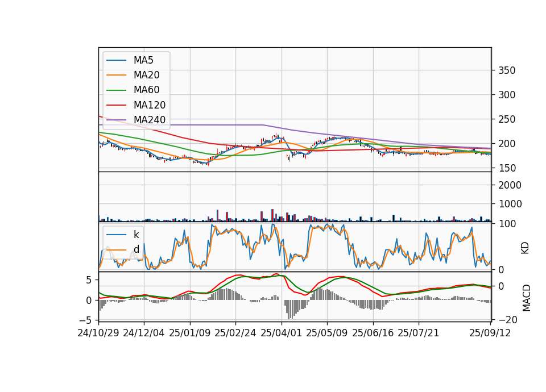Click the 24/10/29 date tick label
The height and width of the screenshot is (392, 546).
point(98,333)
